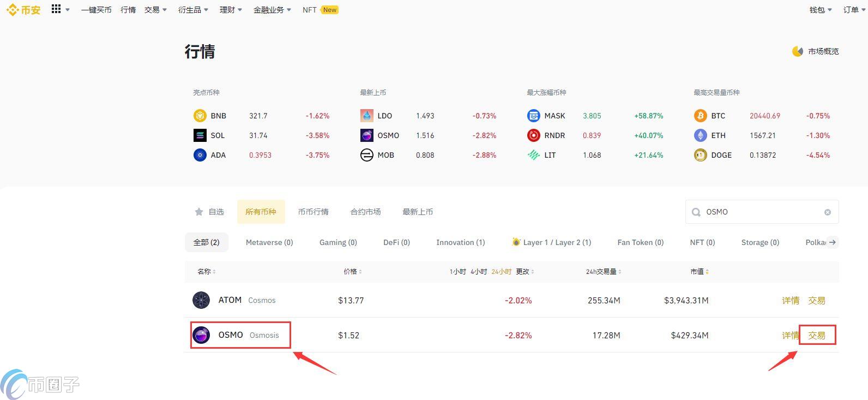Click the ADA coin icon
This screenshot has height=400, width=868.
200,155
